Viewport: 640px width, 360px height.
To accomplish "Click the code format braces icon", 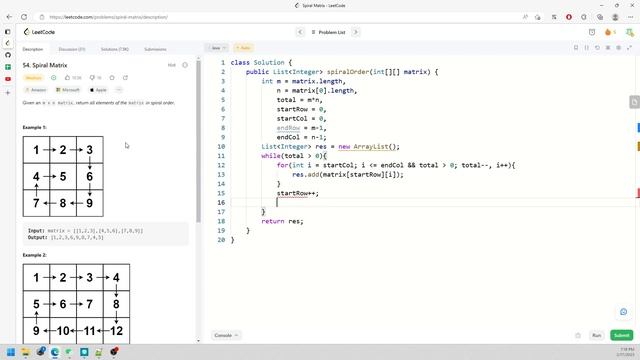I will 587,48.
